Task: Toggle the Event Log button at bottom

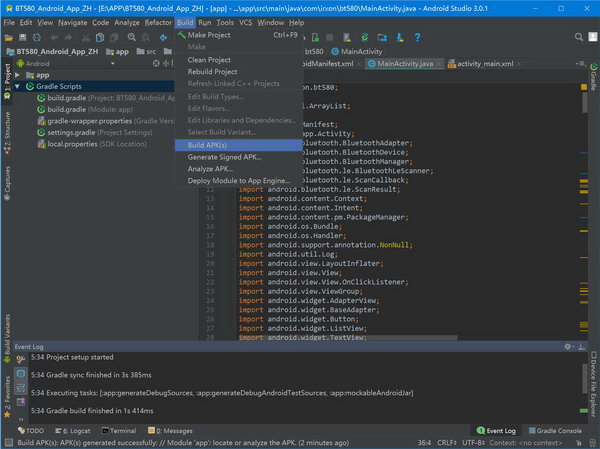Action: click(496, 431)
